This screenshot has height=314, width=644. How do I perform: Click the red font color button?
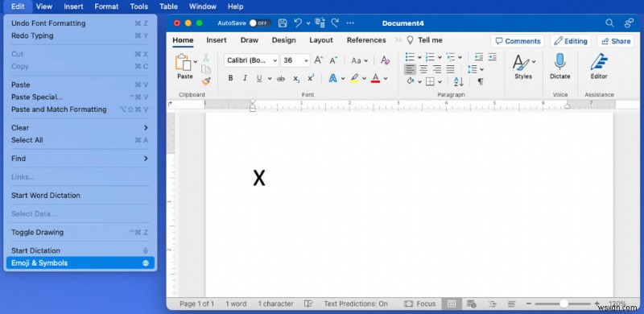(375, 78)
